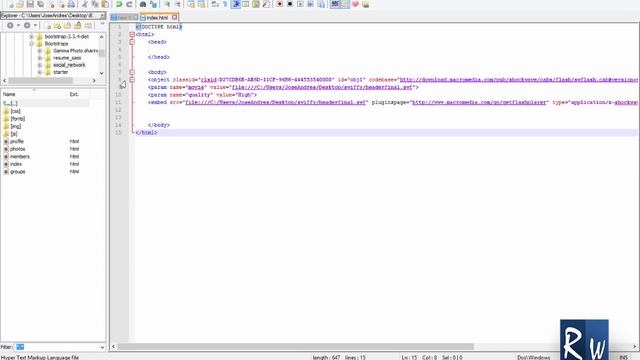Play back the recorded macro
Screen dimensions: 640x360
(300, 4)
